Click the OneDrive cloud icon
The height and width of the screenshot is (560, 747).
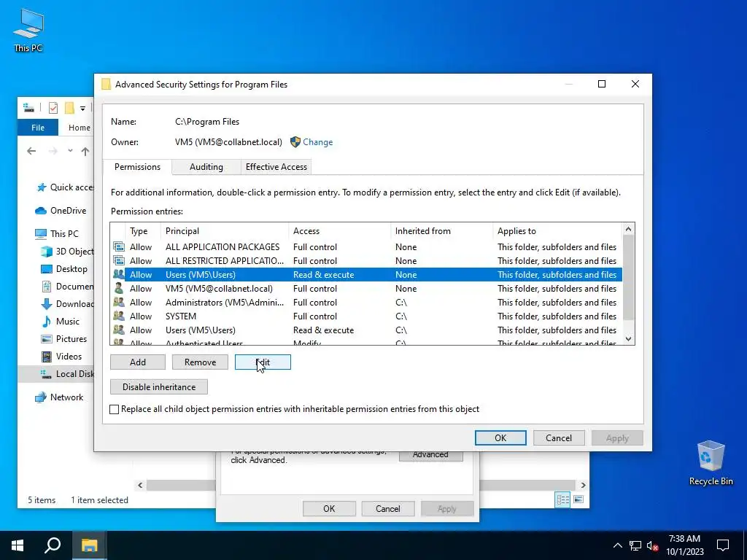41,211
